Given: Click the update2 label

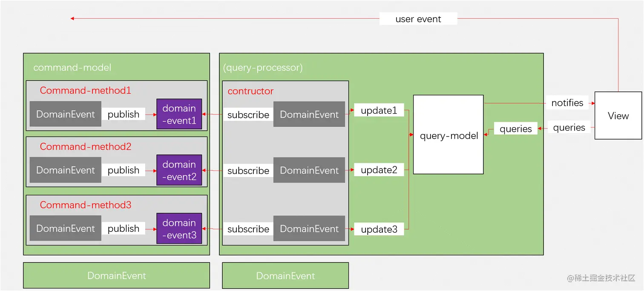Looking at the screenshot, I should [x=378, y=170].
